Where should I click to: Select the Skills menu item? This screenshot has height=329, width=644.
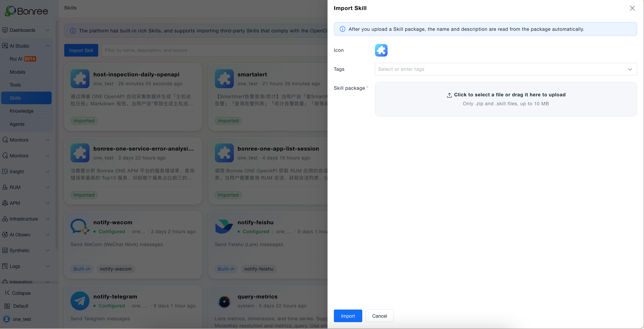point(26,98)
